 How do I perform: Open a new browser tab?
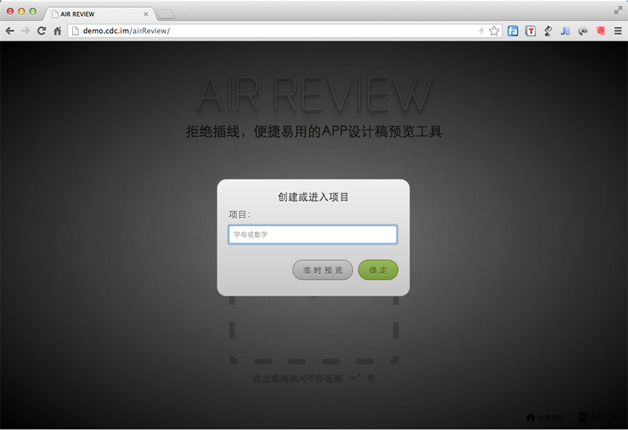(166, 14)
